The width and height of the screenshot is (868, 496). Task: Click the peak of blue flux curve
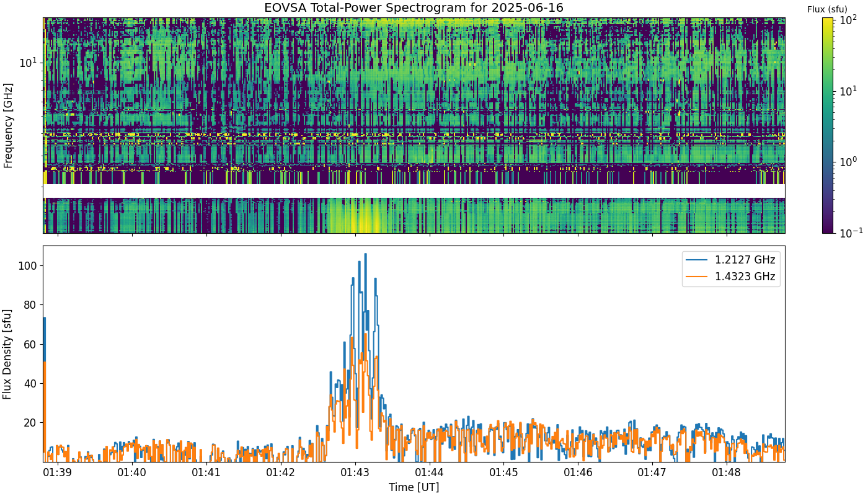[365, 254]
